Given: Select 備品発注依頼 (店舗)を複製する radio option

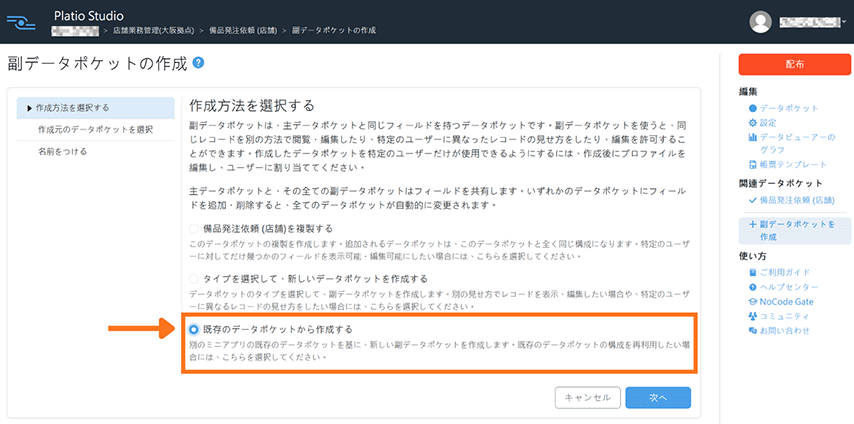Looking at the screenshot, I should [x=194, y=228].
